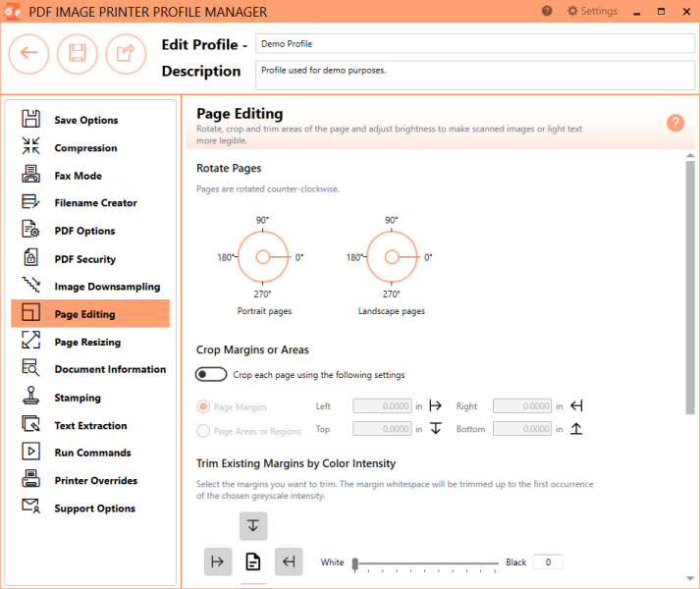Viewport: 700px width, 589px height.
Task: Select Page Areas or Regions radio
Action: pyautogui.click(x=203, y=431)
